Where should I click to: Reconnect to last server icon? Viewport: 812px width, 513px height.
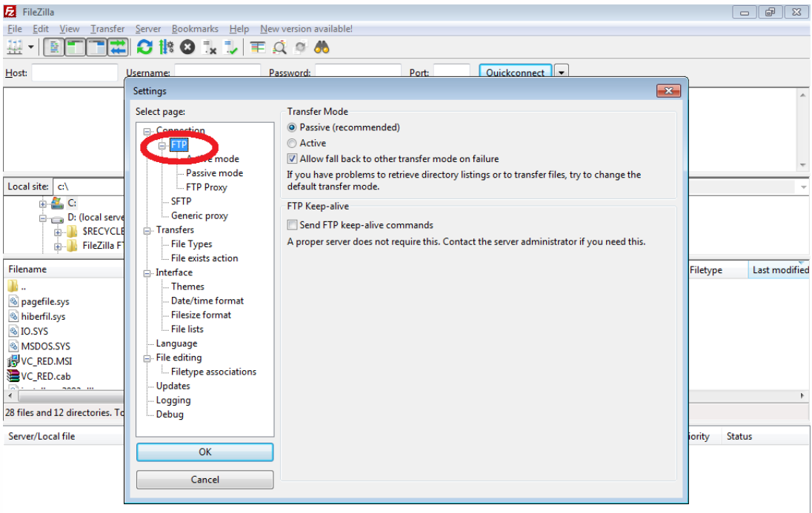pyautogui.click(x=230, y=47)
